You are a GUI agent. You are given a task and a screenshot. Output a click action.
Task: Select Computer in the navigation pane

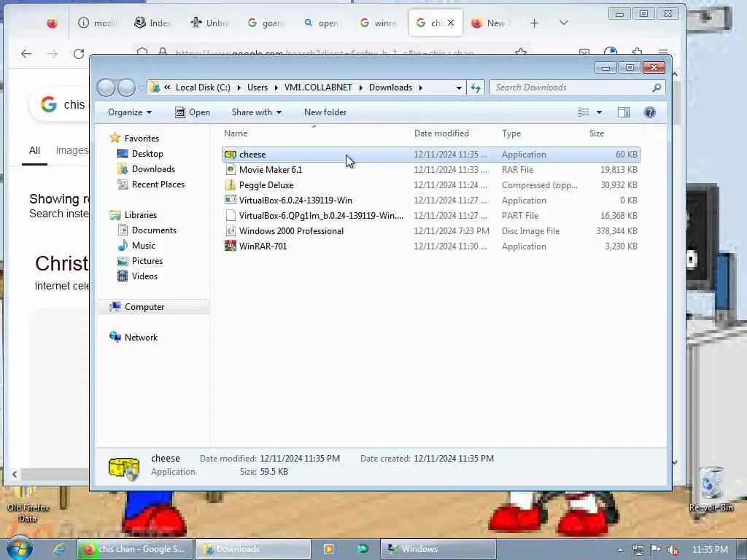[144, 307]
